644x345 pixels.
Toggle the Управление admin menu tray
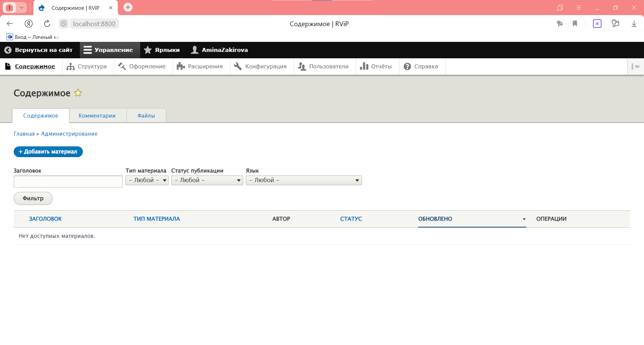point(108,50)
